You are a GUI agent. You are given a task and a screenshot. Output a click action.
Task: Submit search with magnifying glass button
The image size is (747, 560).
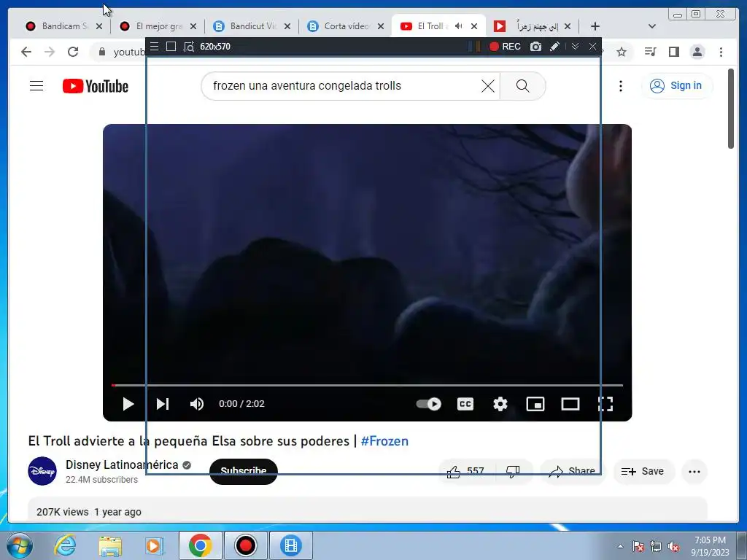point(522,86)
